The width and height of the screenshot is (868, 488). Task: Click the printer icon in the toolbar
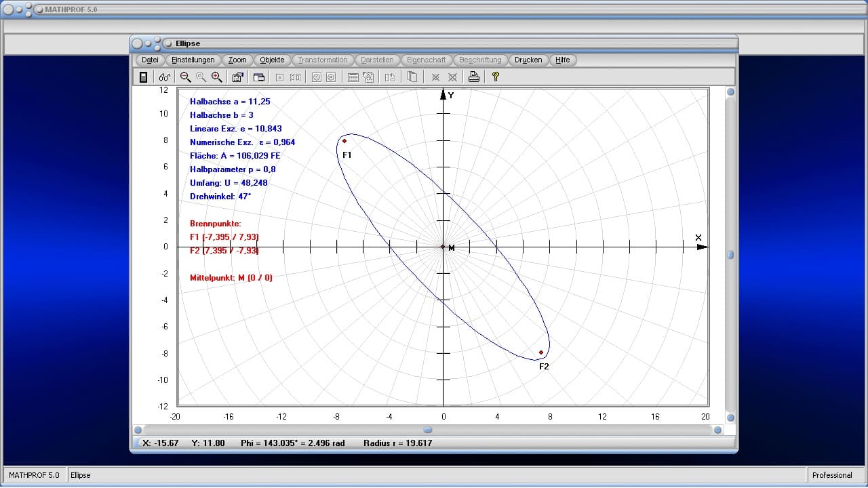click(474, 77)
